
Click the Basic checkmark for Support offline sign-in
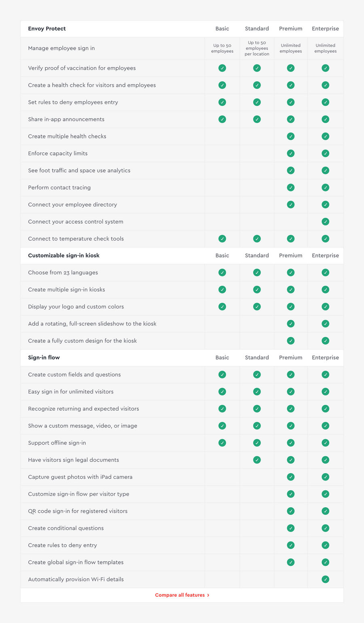tap(222, 443)
